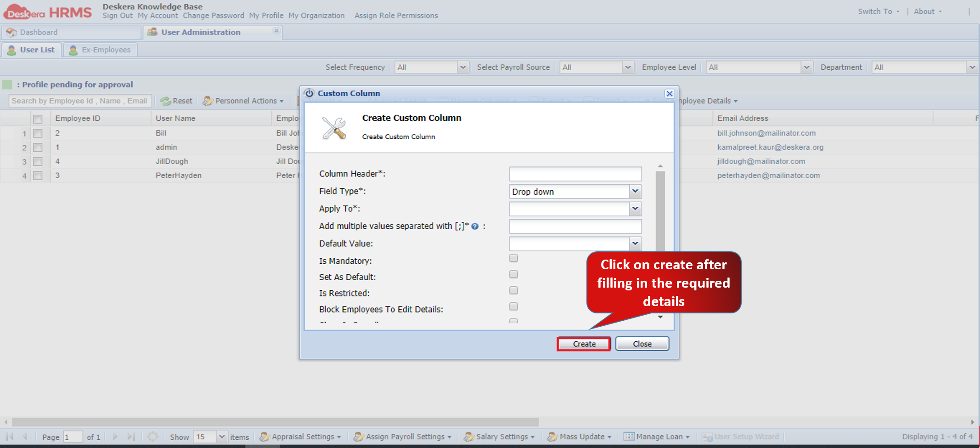This screenshot has height=448, width=980.
Task: Click the Manage Loan grid icon
Action: pyautogui.click(x=629, y=437)
